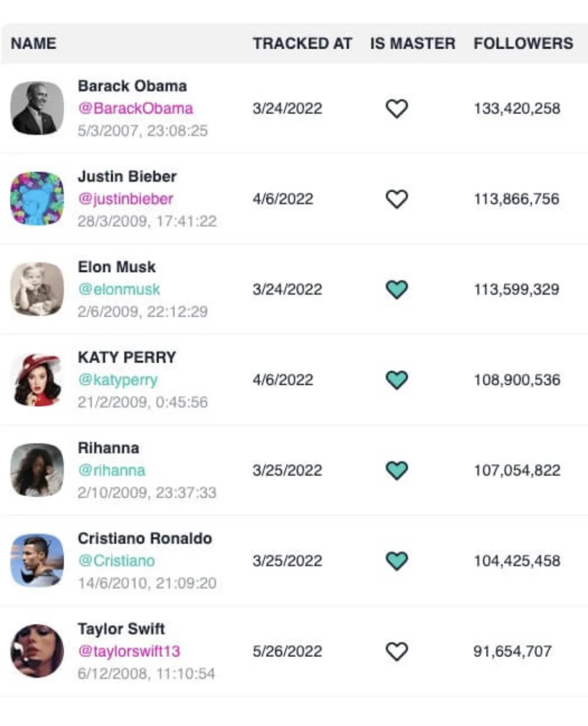This screenshot has height=726, width=588.
Task: Unmark Rihanna's filled master heart
Action: click(x=396, y=470)
